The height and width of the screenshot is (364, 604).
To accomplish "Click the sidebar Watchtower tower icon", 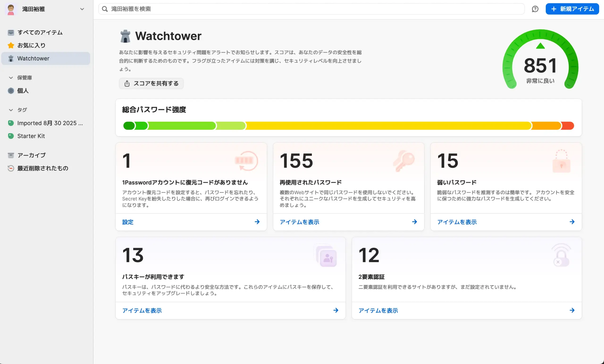I will click(11, 58).
